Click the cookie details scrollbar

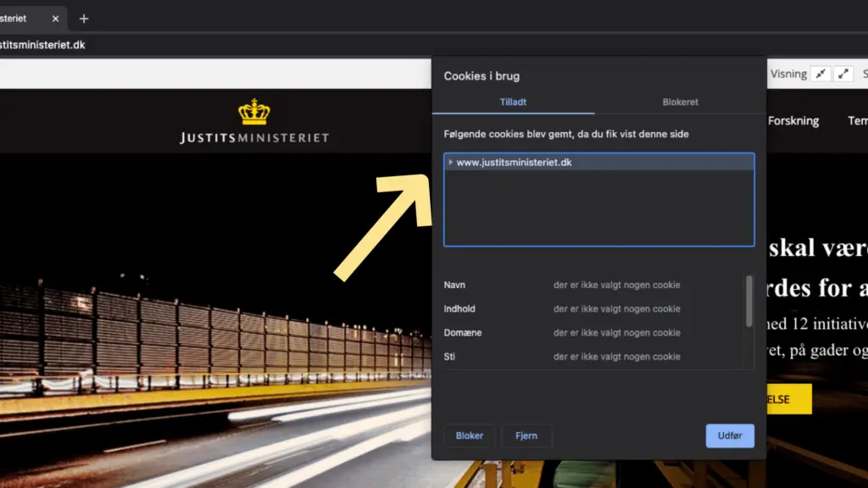tap(748, 301)
